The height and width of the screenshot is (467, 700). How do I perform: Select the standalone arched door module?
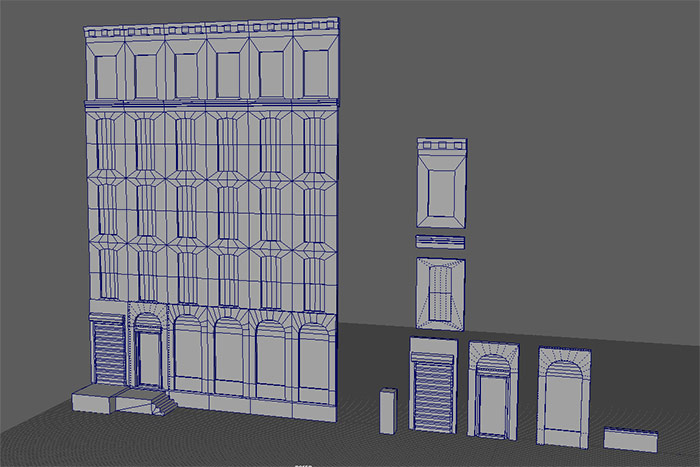pos(493,390)
